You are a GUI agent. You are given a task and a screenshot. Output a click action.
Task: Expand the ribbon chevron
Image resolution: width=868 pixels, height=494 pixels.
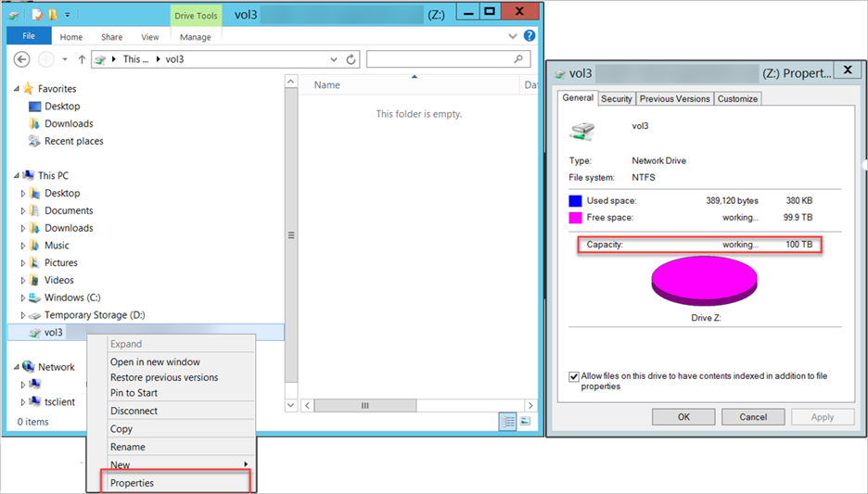point(513,36)
